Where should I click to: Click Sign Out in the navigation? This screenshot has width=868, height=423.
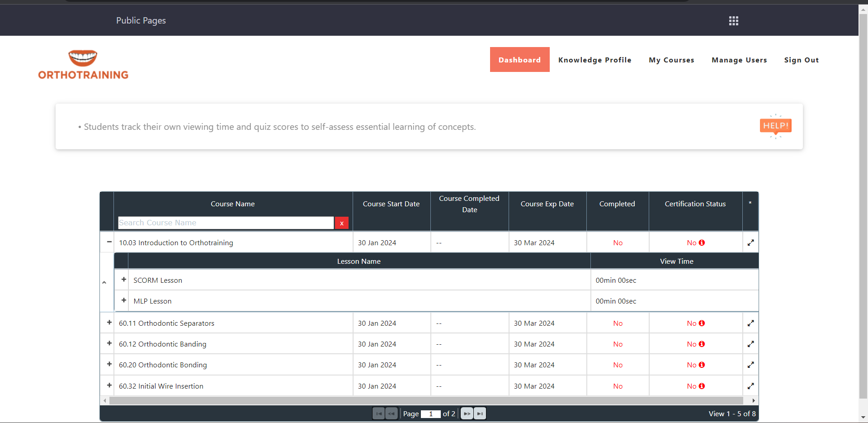pyautogui.click(x=801, y=60)
